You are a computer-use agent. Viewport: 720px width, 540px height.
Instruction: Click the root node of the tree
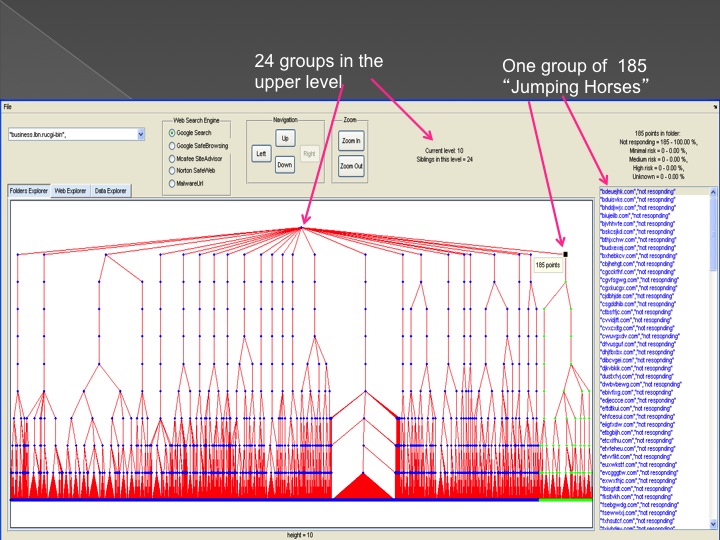coord(302,227)
